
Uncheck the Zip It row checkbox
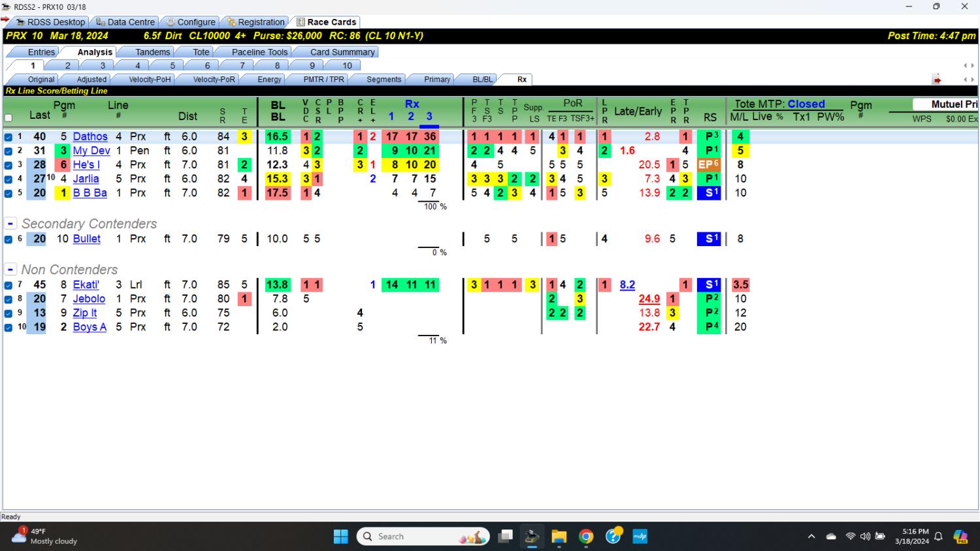8,313
